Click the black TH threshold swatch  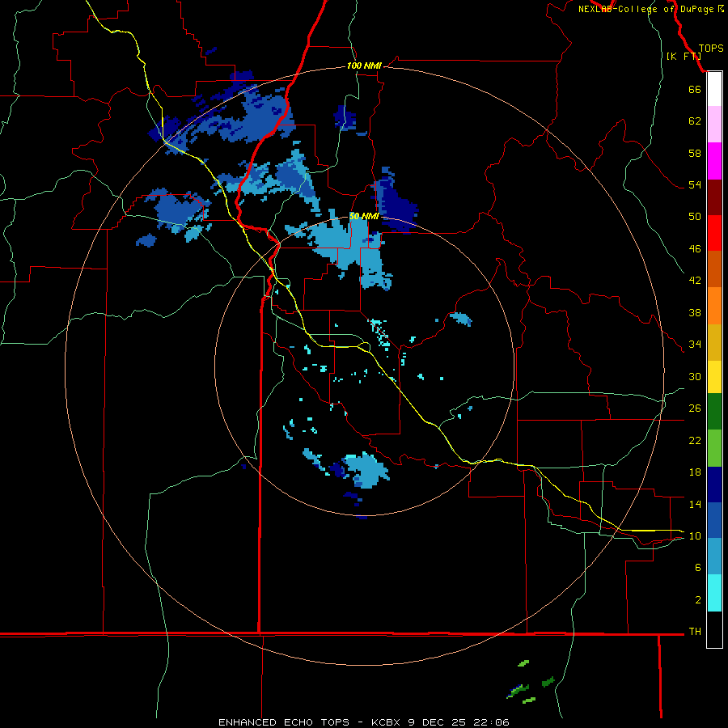714,629
